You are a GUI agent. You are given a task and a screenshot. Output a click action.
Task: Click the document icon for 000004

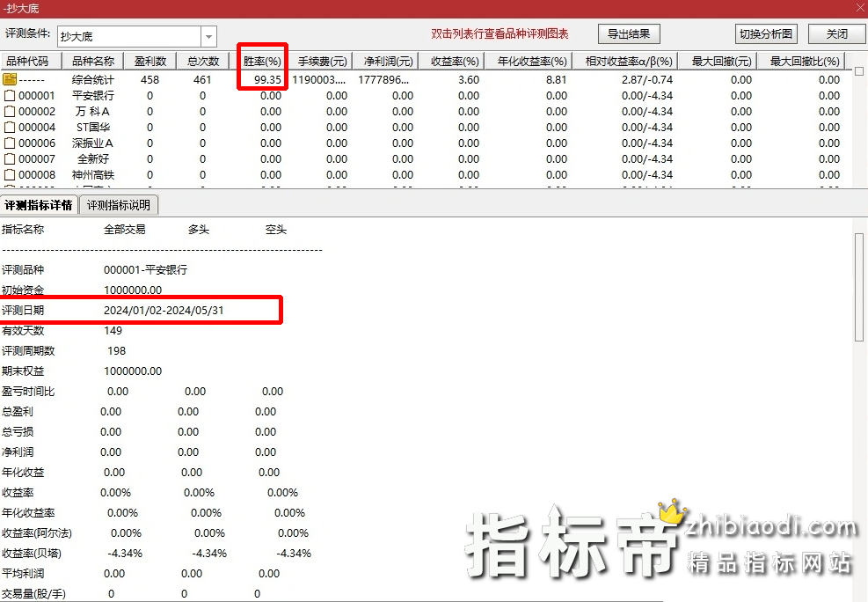pyautogui.click(x=10, y=127)
